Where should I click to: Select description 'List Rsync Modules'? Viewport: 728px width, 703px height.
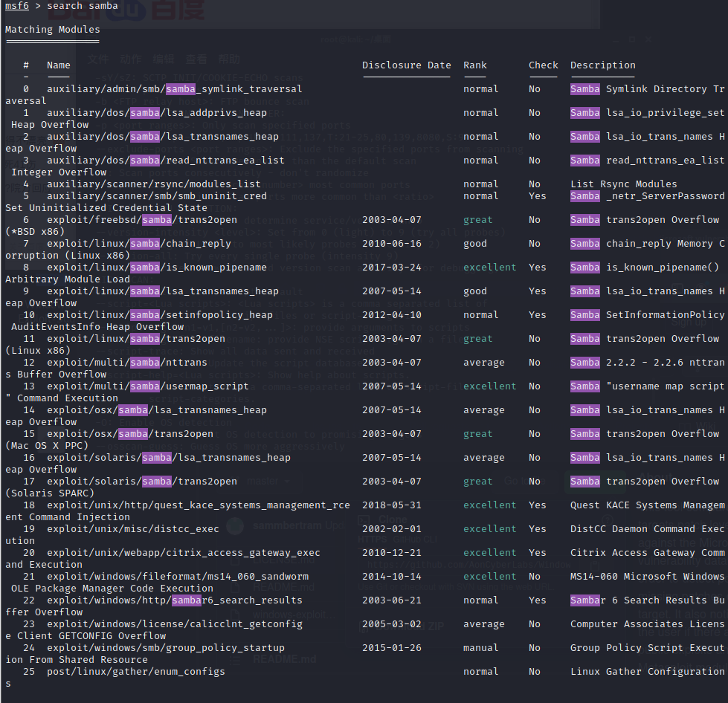coord(624,184)
